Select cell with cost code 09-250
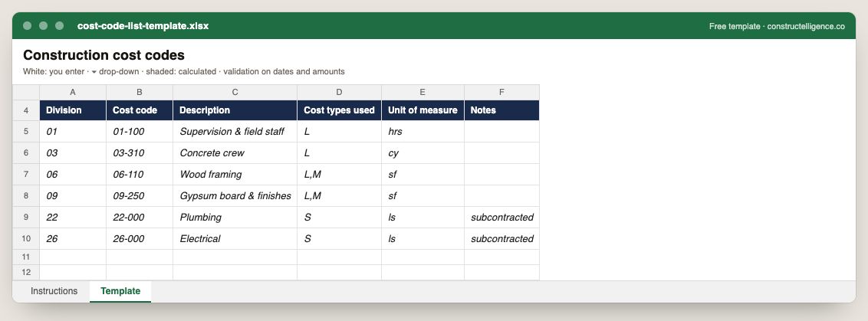The image size is (868, 321). point(140,196)
